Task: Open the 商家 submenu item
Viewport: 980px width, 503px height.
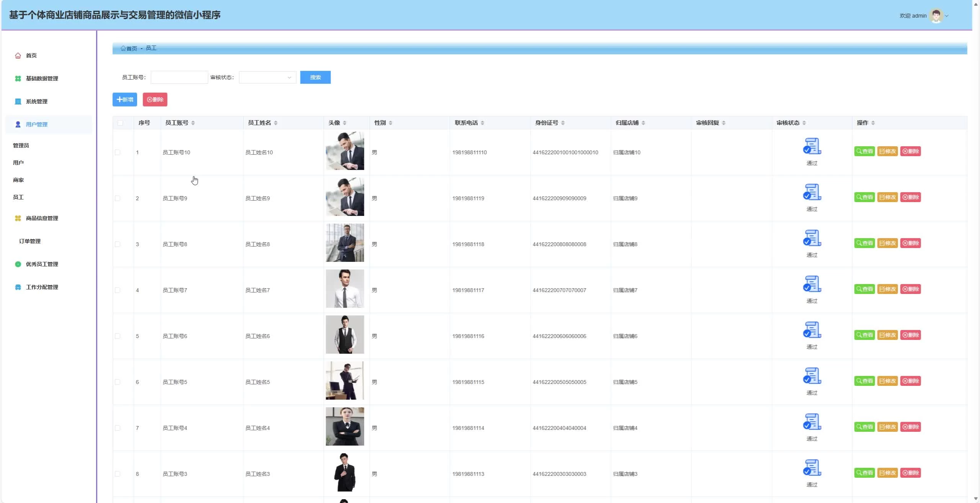Action: click(18, 180)
